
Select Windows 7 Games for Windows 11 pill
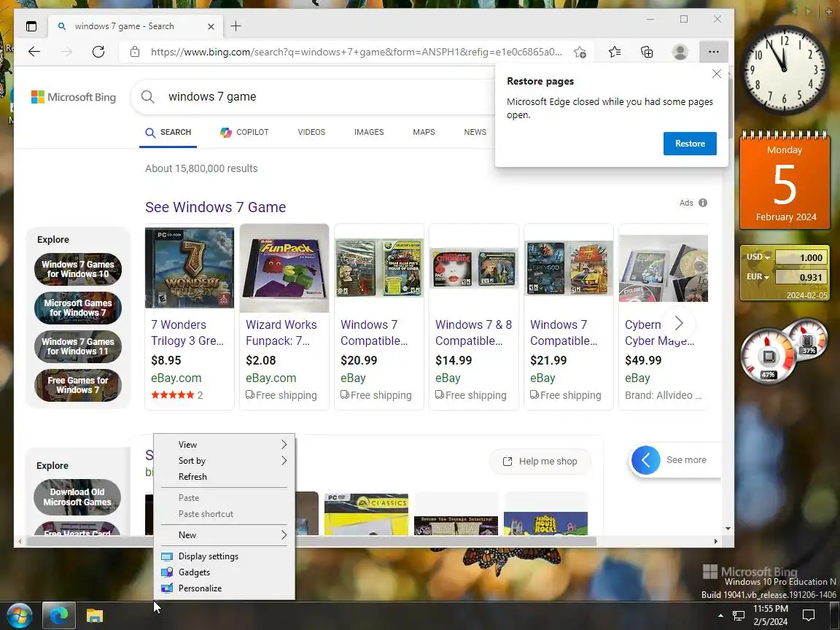pos(78,346)
